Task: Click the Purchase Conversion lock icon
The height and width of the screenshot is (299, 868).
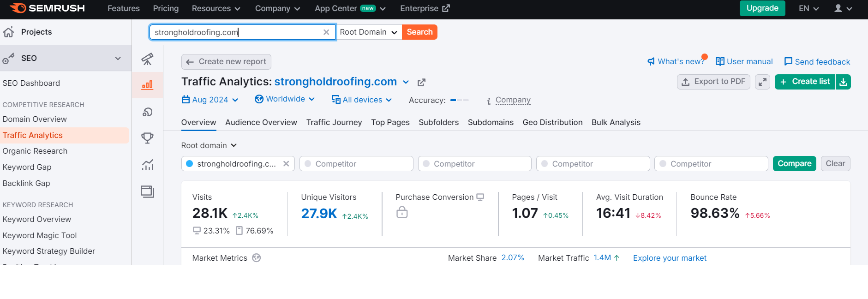Action: coord(402,212)
